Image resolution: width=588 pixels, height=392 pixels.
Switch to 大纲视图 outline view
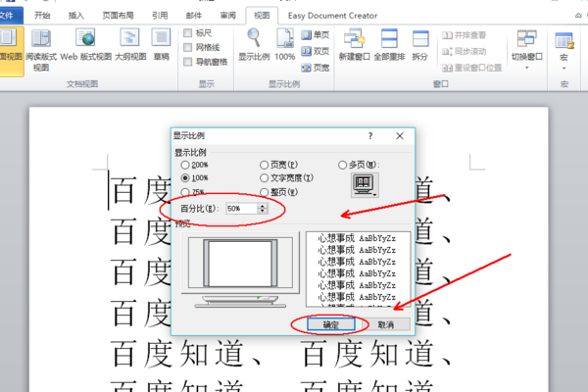pos(130,45)
